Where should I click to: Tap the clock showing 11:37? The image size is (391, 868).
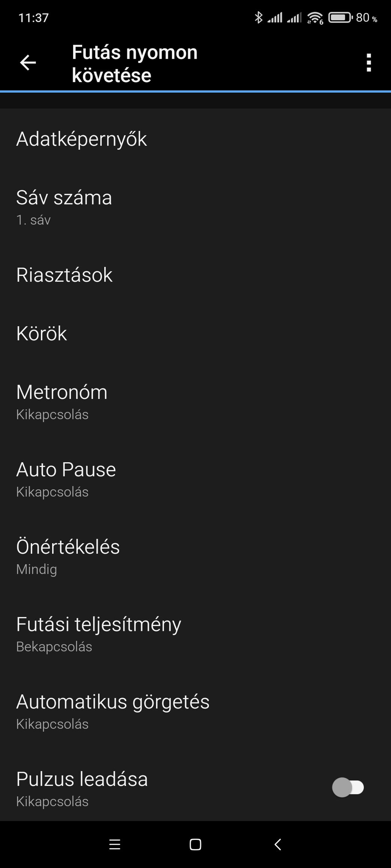point(33,18)
